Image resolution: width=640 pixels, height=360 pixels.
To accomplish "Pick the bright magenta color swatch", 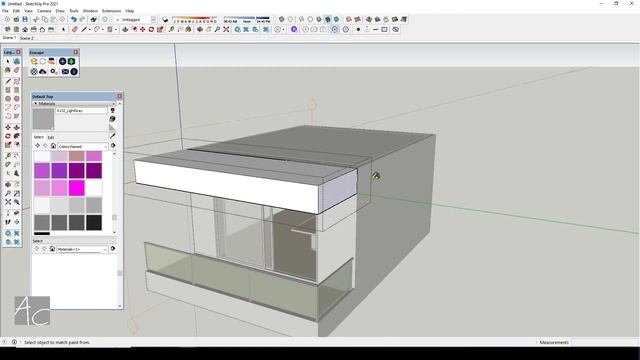I will [77, 188].
